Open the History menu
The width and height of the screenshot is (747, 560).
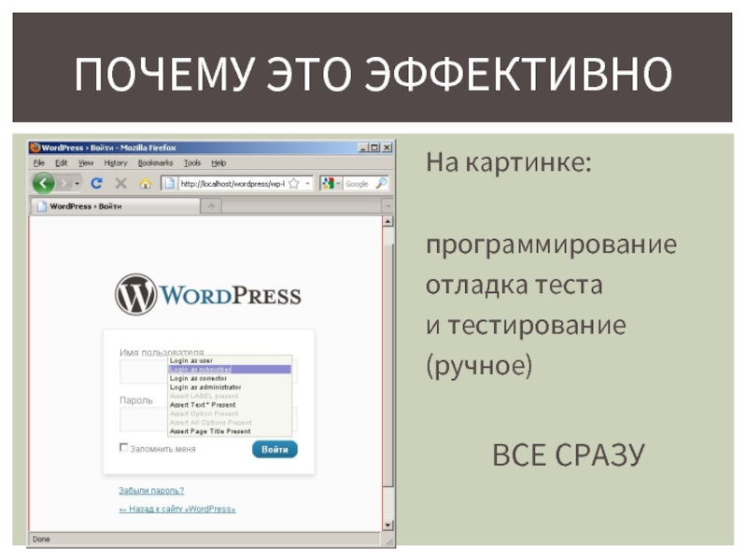point(116,162)
